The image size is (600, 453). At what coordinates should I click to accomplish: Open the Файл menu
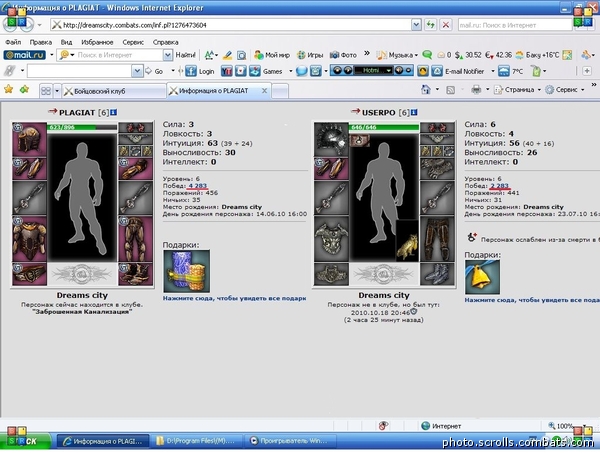point(13,42)
